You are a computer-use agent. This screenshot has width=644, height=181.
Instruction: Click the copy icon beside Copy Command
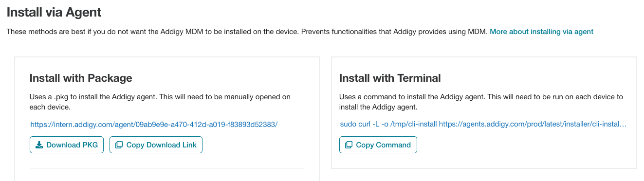click(349, 145)
